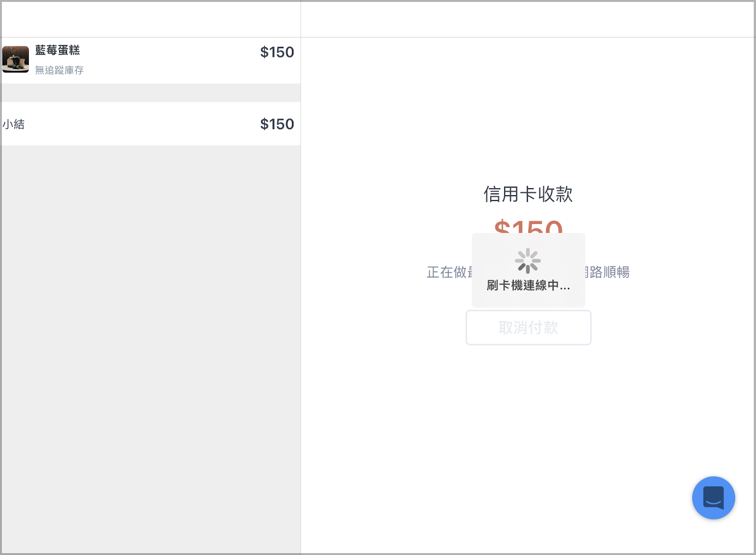Screen dimensions: 756x555
Task: Click the left panel top header bar
Action: (x=151, y=19)
